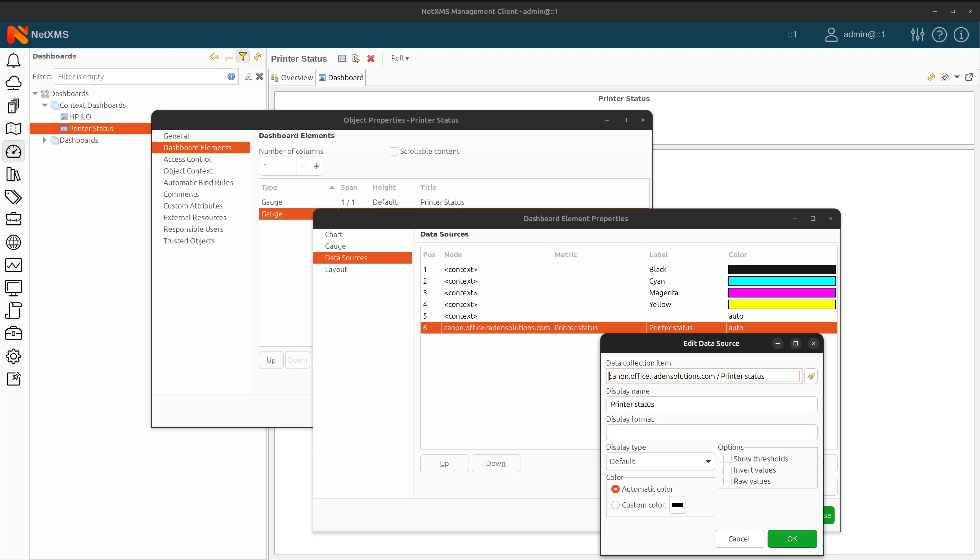Open the world map globe sidebar icon

[14, 242]
